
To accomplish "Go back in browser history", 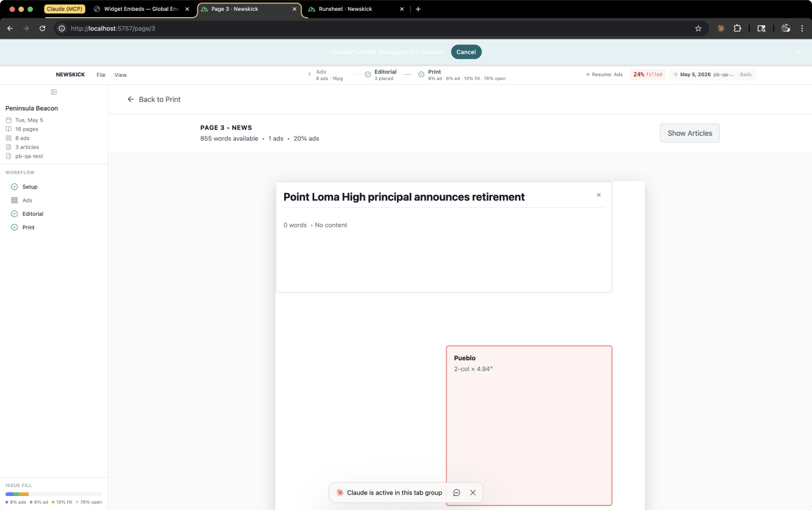I will pyautogui.click(x=10, y=29).
